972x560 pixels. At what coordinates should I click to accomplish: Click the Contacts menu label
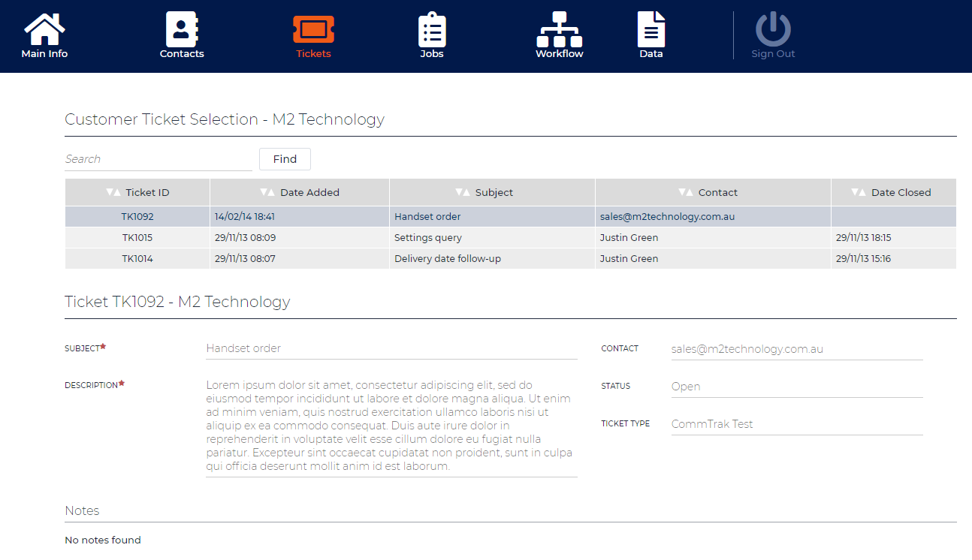[x=182, y=54]
